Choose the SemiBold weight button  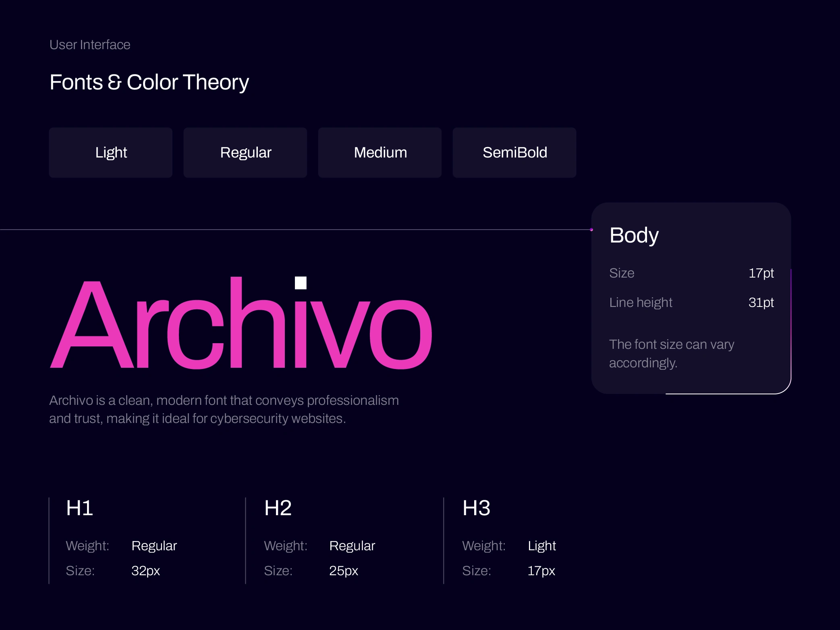(x=514, y=153)
